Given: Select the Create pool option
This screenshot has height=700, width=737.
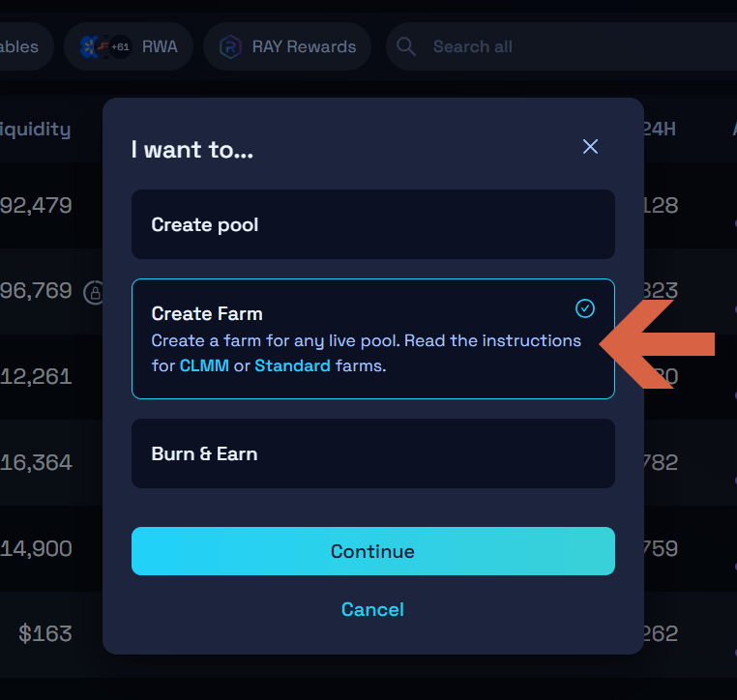Looking at the screenshot, I should (x=372, y=224).
